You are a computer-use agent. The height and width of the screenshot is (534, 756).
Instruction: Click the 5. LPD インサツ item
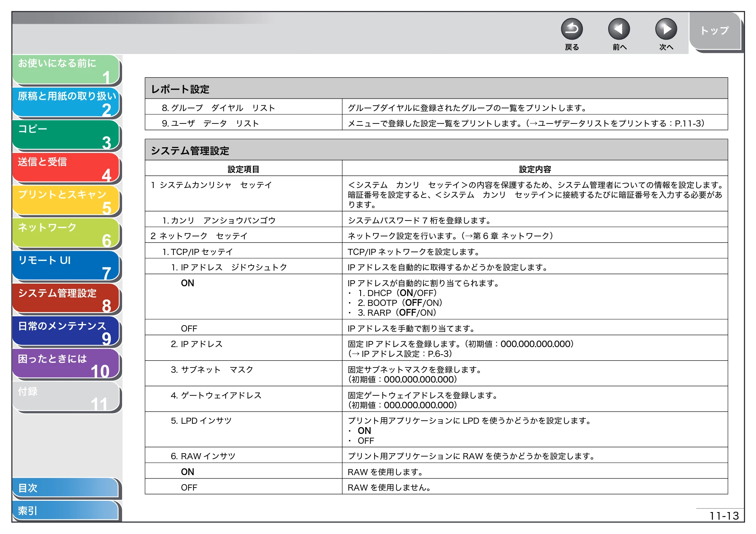pos(201,421)
